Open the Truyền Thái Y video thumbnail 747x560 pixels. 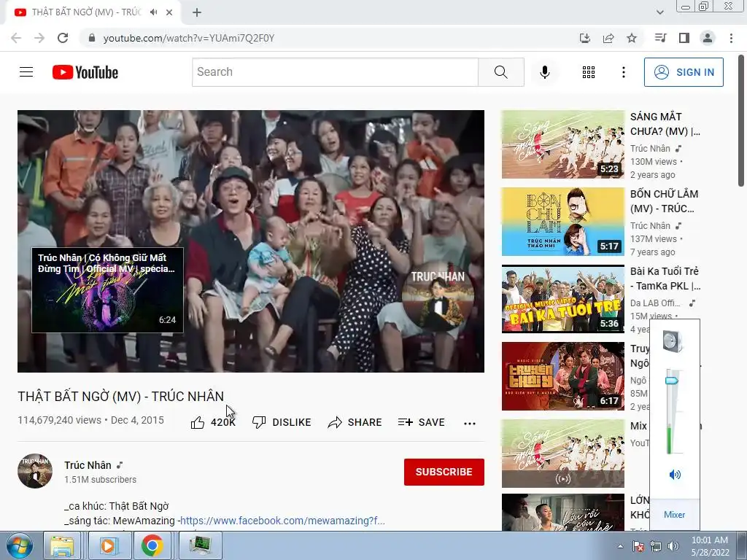(x=562, y=376)
